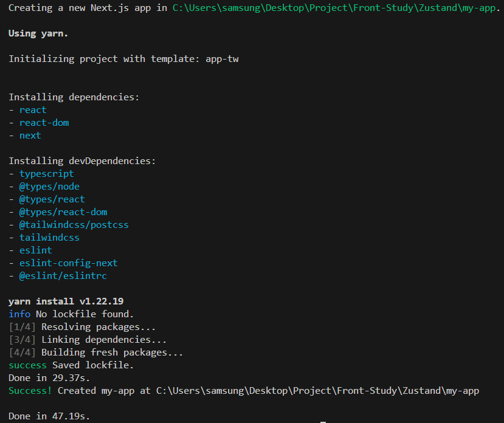Select the 'react' dependency line
Screen dimensions: 504x423
pos(33,110)
